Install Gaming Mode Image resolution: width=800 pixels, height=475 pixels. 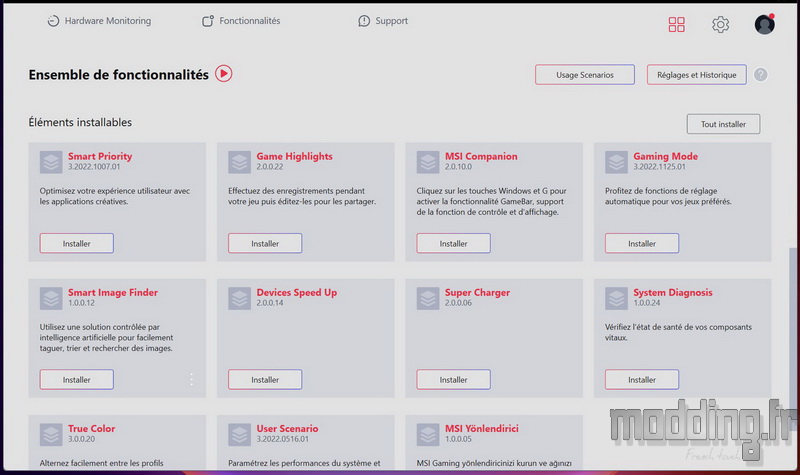tap(642, 243)
